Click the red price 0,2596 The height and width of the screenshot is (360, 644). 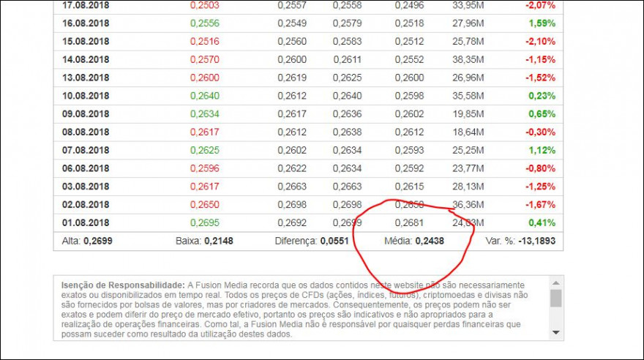[x=204, y=168]
